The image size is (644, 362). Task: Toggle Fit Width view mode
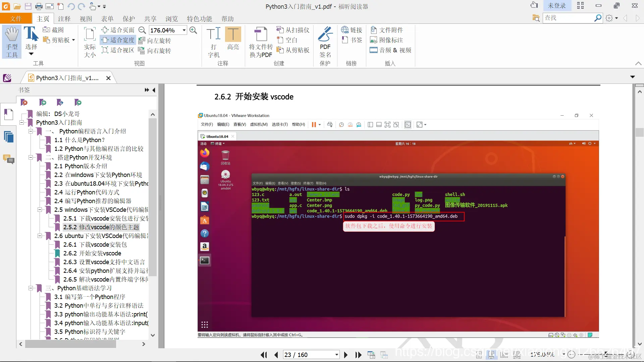[x=118, y=40]
